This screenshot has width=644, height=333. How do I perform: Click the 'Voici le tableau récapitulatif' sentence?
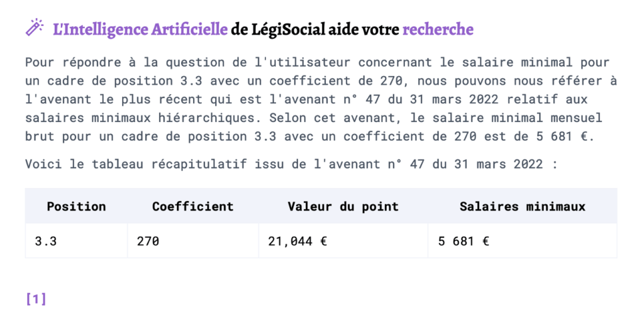click(x=292, y=164)
